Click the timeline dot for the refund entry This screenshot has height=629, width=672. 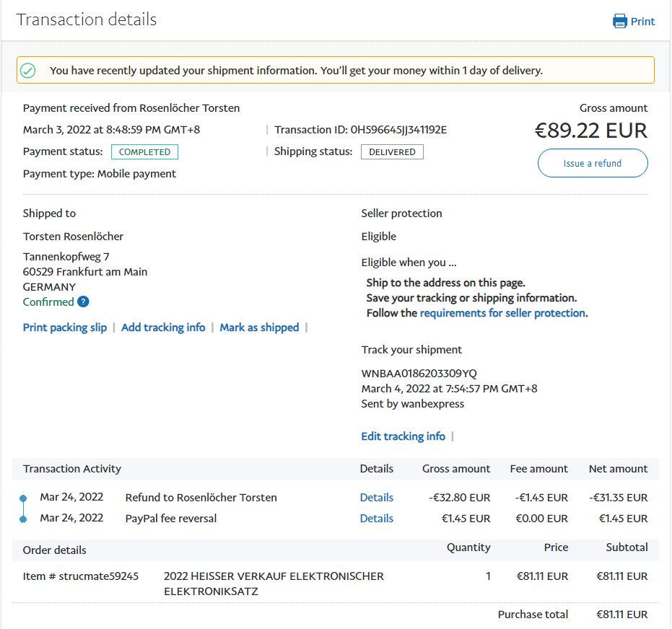click(x=23, y=498)
